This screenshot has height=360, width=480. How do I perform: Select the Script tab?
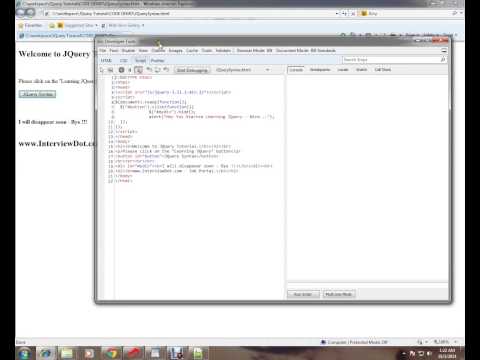(x=140, y=60)
